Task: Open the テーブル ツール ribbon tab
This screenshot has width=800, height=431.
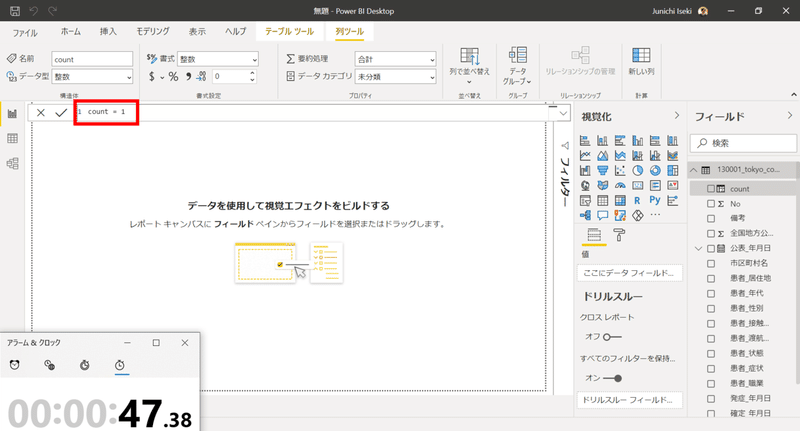Action: coord(289,32)
